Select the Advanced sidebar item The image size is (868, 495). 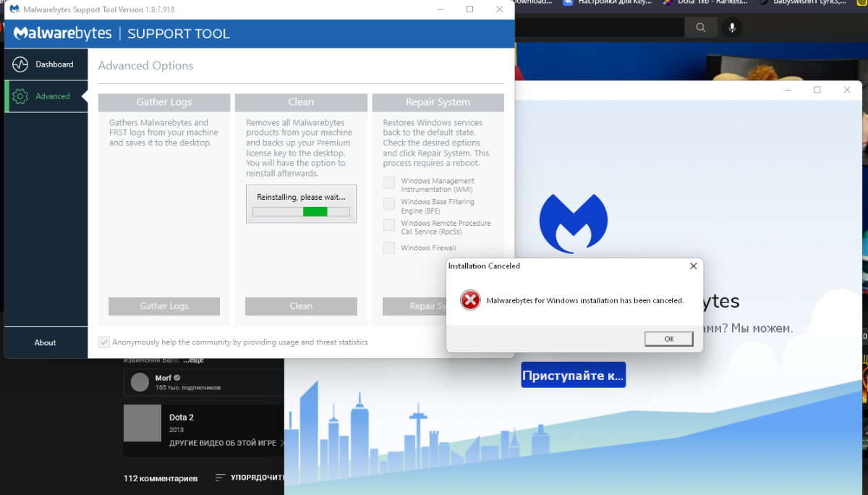(46, 96)
